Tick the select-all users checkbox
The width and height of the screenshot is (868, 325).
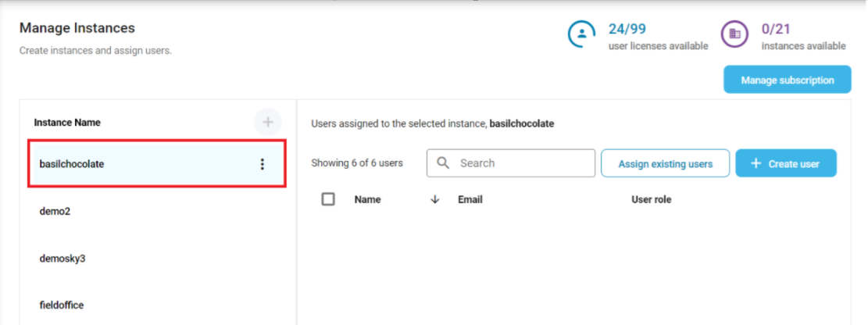click(328, 199)
